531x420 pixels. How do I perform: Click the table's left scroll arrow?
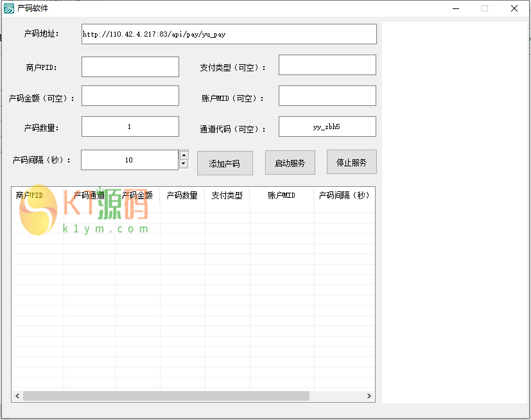[17, 396]
